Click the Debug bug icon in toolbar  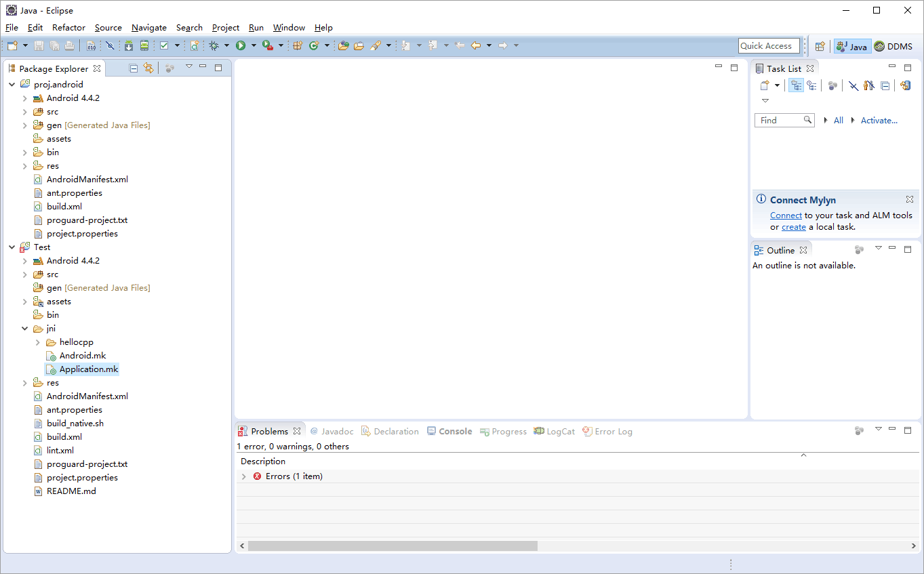click(x=214, y=45)
